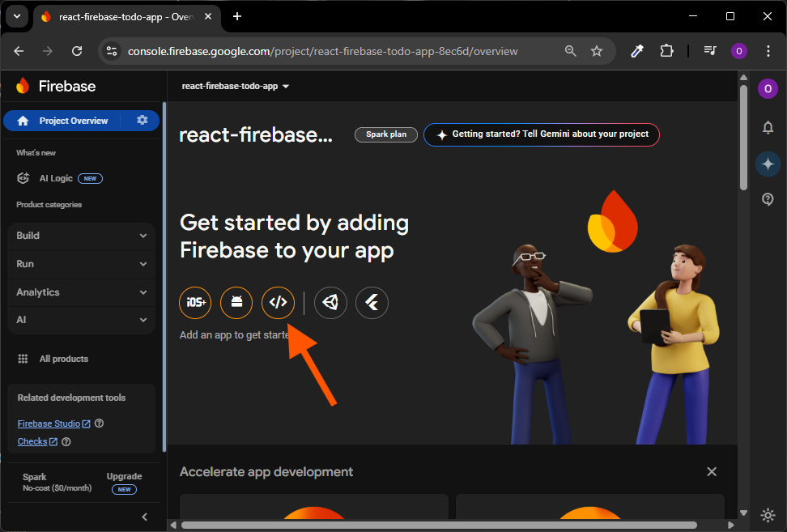Image resolution: width=787 pixels, height=532 pixels.
Task: Open the Chrome zoom indicator
Action: pyautogui.click(x=571, y=51)
